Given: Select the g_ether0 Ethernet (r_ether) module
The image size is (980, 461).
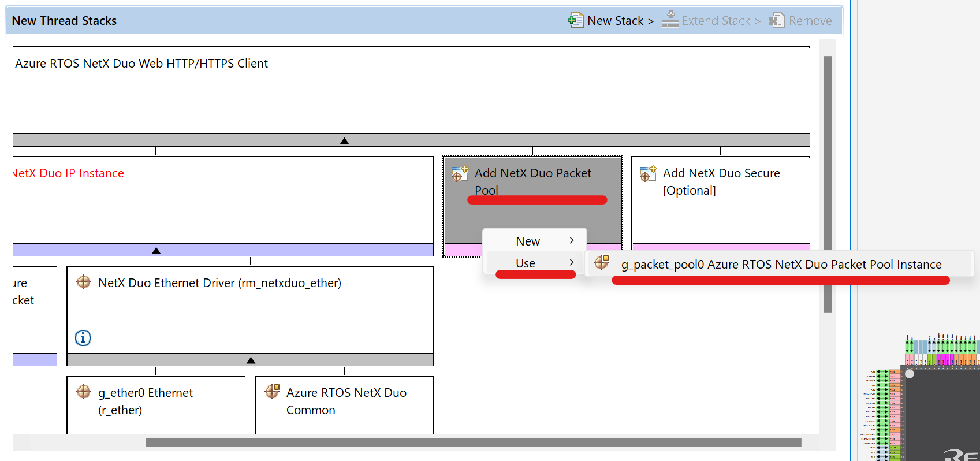Looking at the screenshot, I should [x=156, y=405].
